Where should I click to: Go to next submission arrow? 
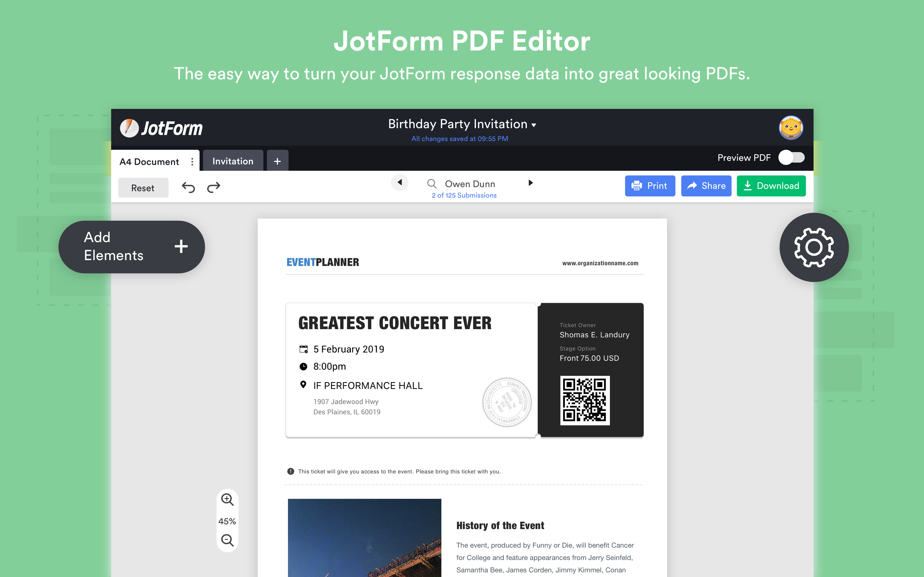pyautogui.click(x=530, y=183)
